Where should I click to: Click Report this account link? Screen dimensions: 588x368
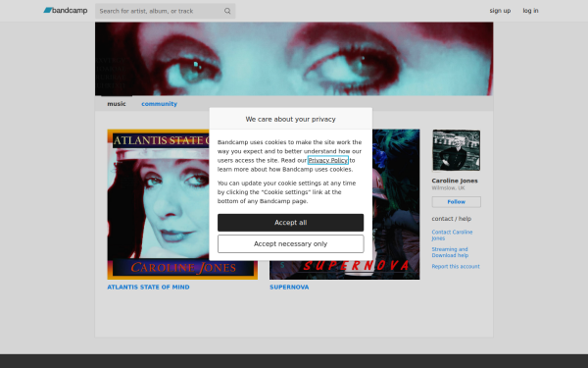coord(456,267)
